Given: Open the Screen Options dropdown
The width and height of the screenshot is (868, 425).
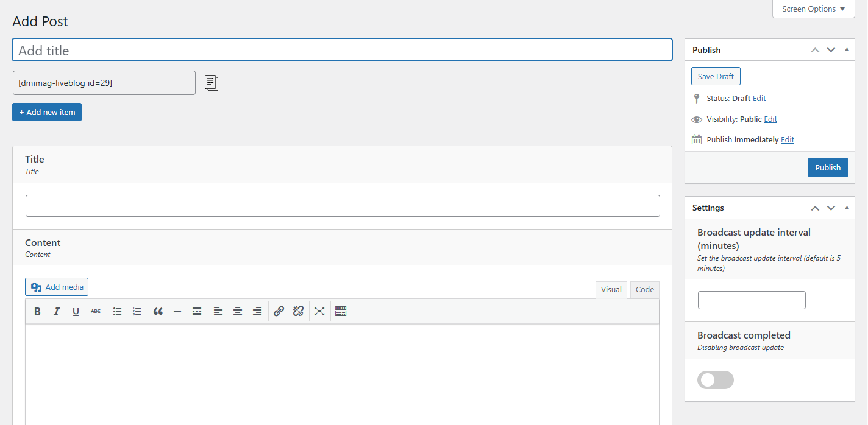Looking at the screenshot, I should [x=814, y=9].
